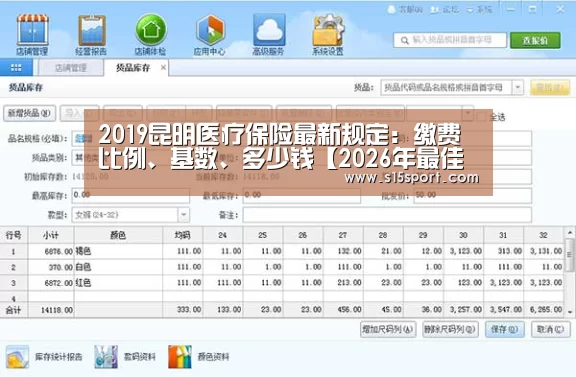Click the 132.00 cell in 褐色 row
The image size is (576, 377).
[343, 251]
